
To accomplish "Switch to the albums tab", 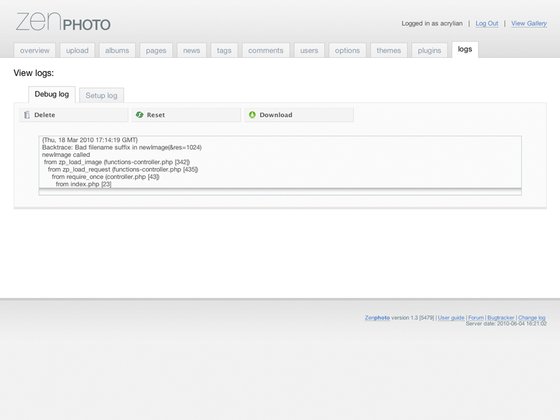I will click(117, 50).
